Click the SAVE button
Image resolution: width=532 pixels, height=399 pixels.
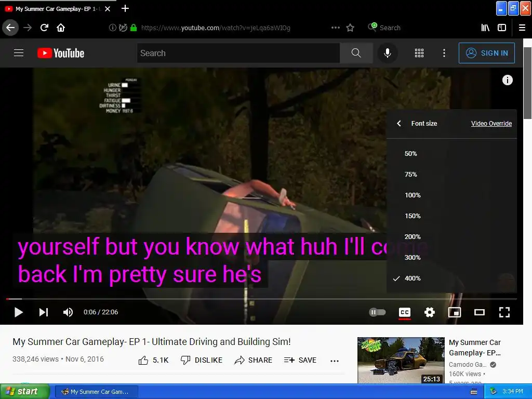[x=300, y=361]
